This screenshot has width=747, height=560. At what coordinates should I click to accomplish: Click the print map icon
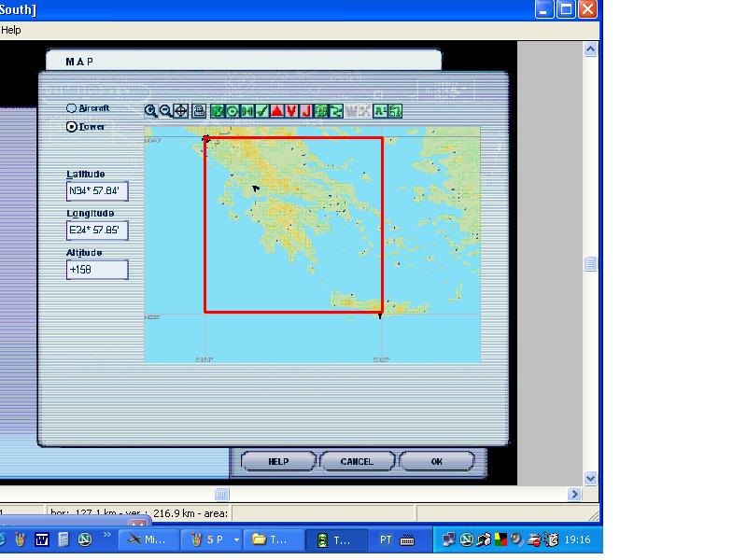198,111
